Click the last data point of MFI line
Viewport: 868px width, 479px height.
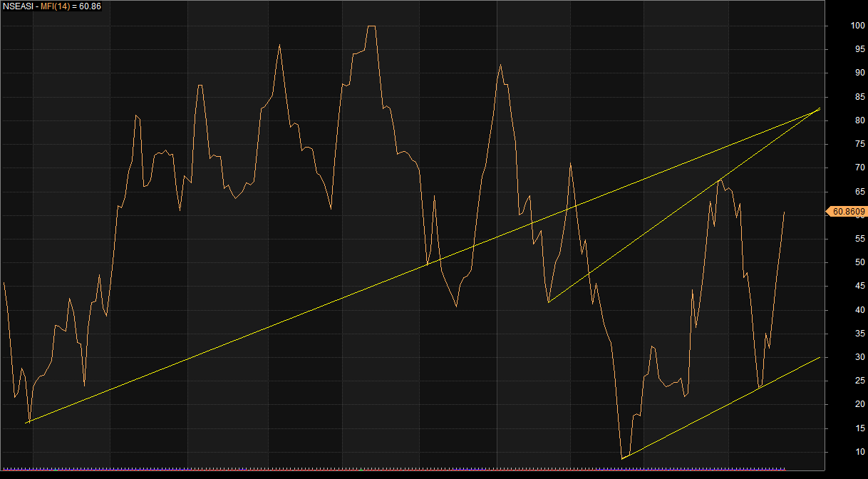pos(784,212)
